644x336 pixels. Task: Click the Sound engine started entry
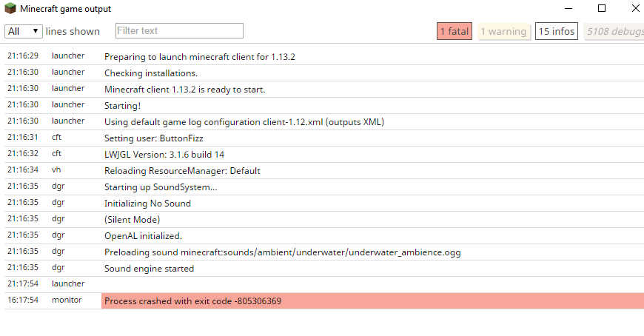coord(149,269)
